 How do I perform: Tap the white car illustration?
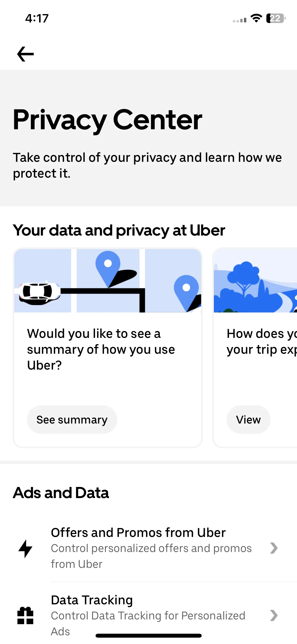click(x=40, y=293)
